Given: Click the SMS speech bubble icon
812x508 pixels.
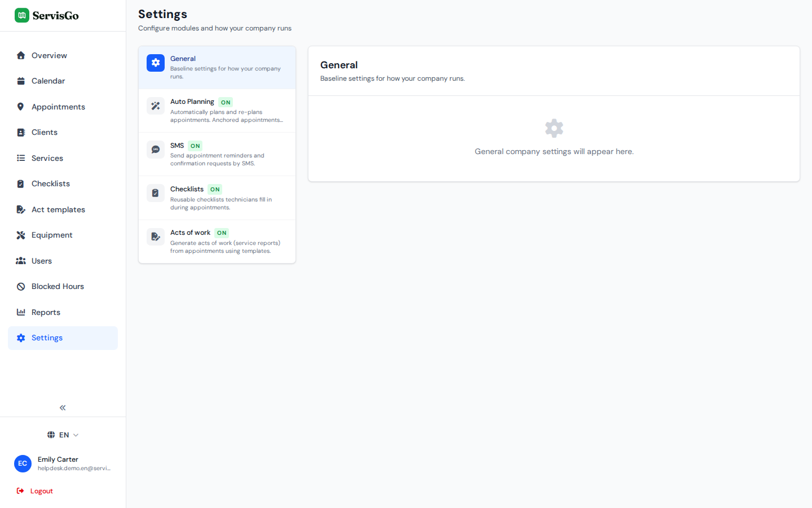Looking at the screenshot, I should [156, 150].
